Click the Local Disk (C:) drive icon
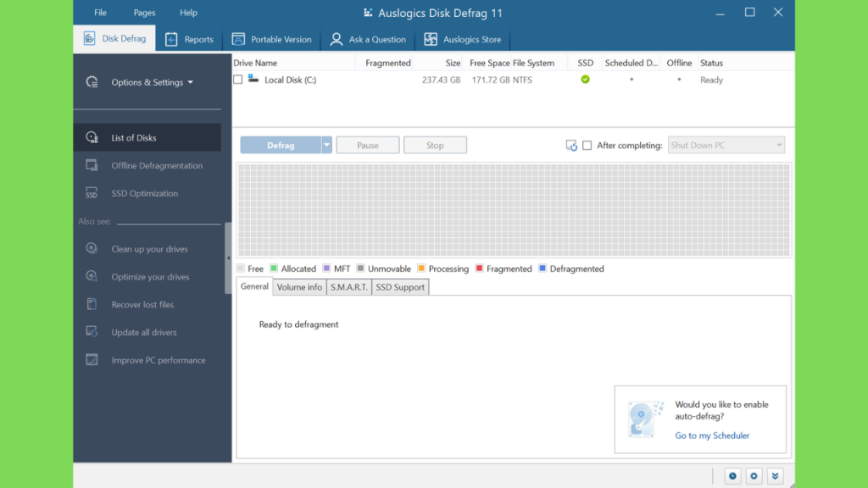The image size is (868, 488). 253,79
